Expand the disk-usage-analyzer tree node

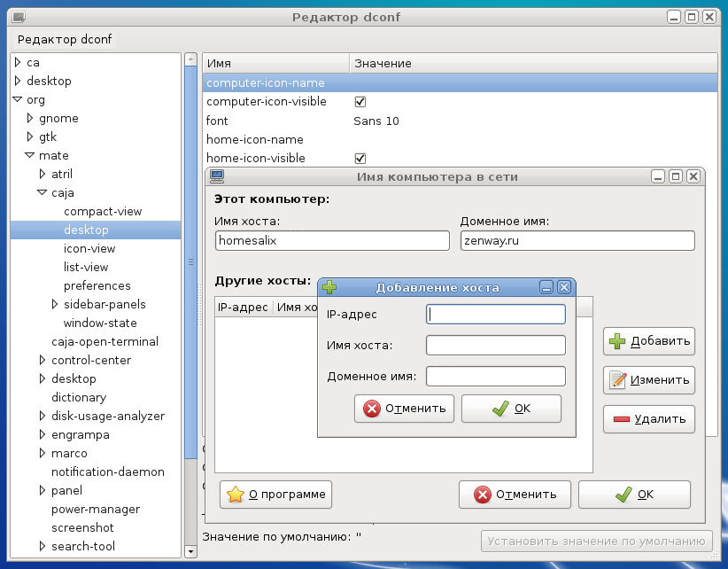43,416
